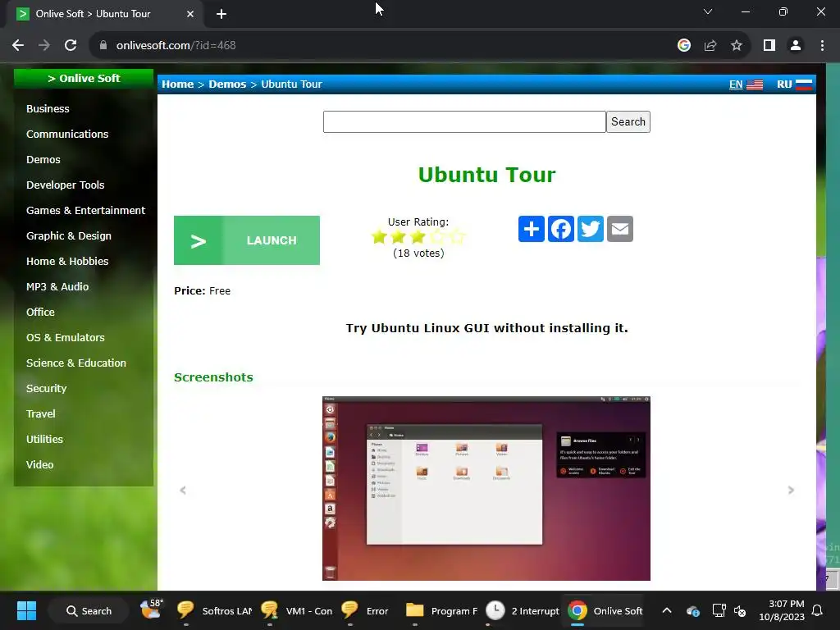Open 2 Interrupt clock app

(x=523, y=610)
